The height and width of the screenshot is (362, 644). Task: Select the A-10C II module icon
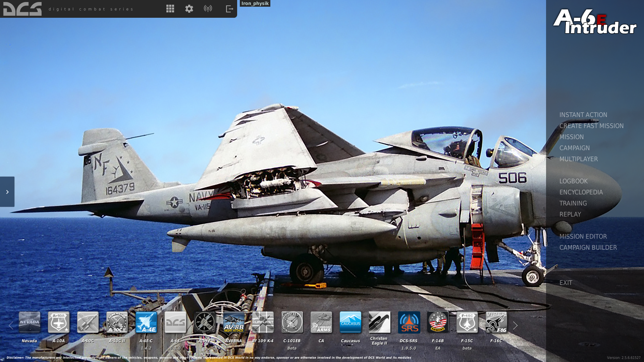[117, 322]
